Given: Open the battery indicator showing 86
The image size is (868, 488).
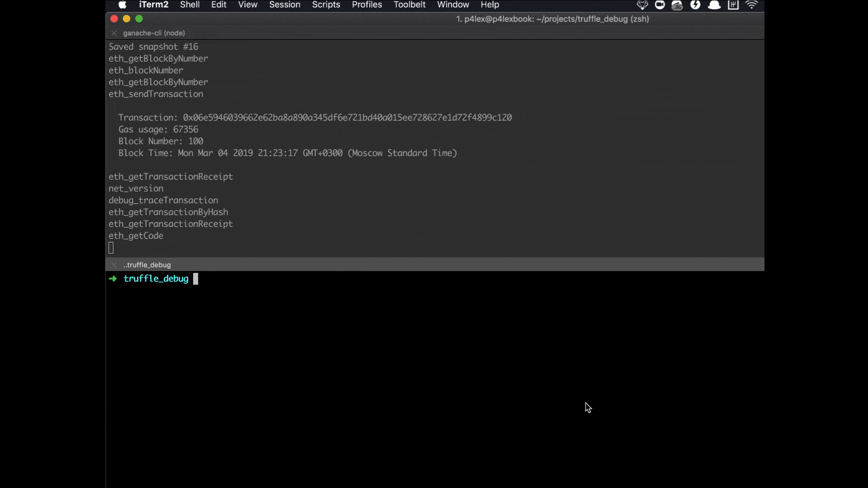Looking at the screenshot, I should (x=677, y=5).
